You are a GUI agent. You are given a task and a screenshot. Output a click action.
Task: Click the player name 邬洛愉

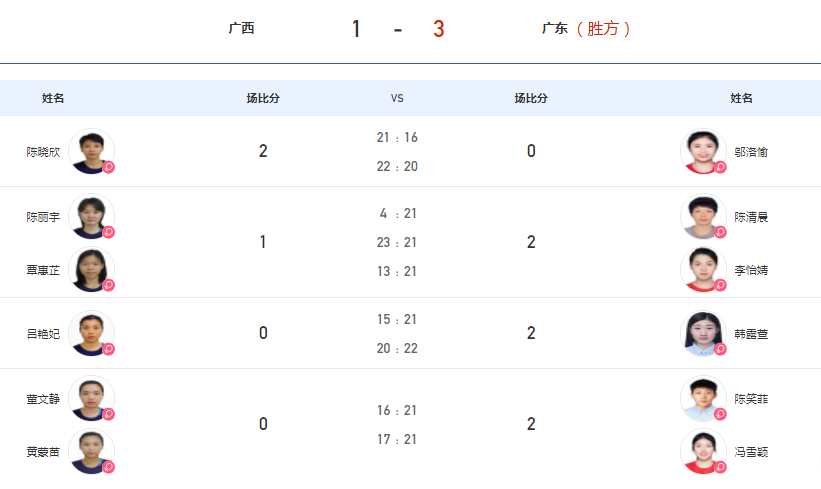click(751, 152)
